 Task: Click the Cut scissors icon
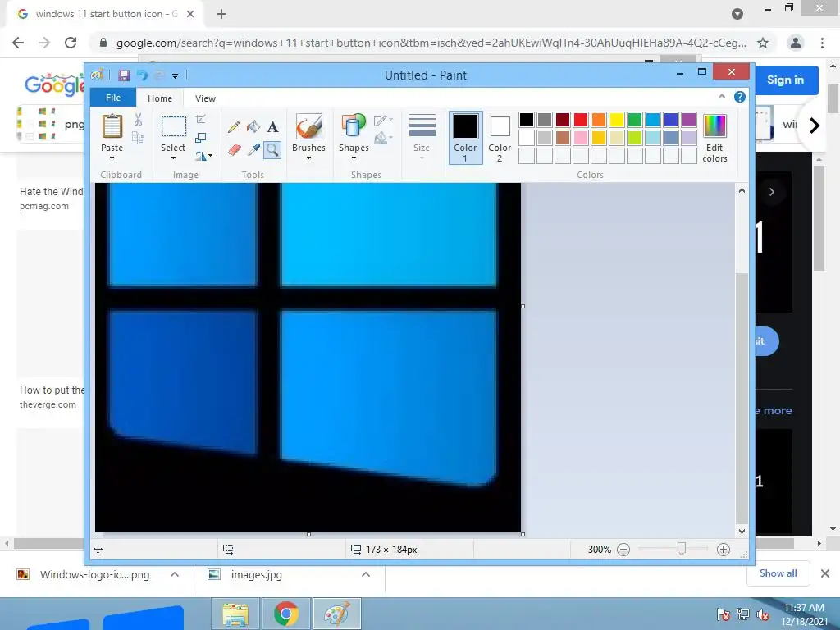pyautogui.click(x=138, y=120)
